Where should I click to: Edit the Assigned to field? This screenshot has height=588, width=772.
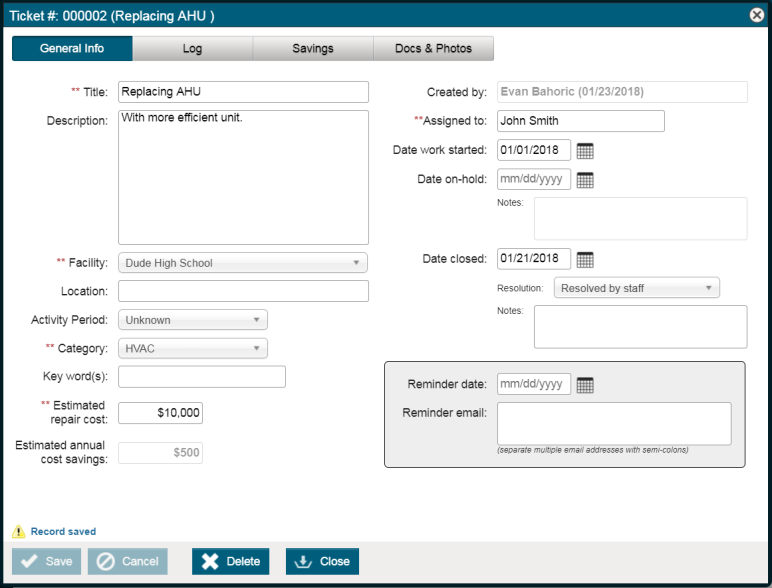pos(581,121)
